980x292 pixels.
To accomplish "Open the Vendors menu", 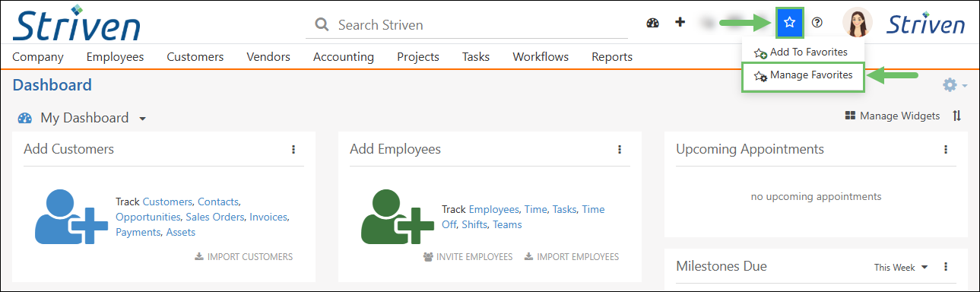I will [x=268, y=56].
